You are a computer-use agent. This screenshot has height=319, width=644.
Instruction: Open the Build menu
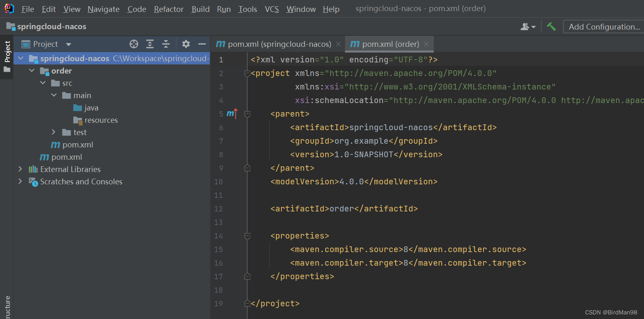pyautogui.click(x=200, y=9)
